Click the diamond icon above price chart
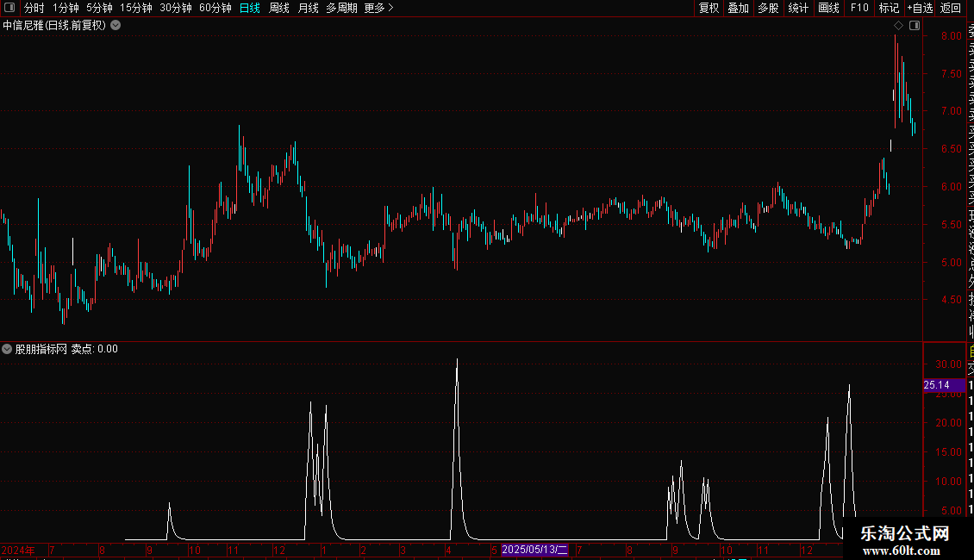974x560 pixels. point(898,26)
